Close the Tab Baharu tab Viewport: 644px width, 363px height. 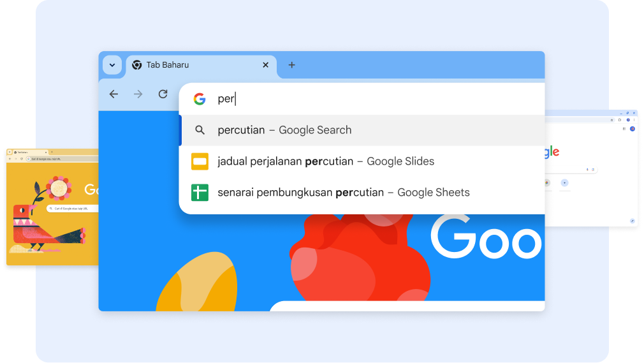click(266, 65)
